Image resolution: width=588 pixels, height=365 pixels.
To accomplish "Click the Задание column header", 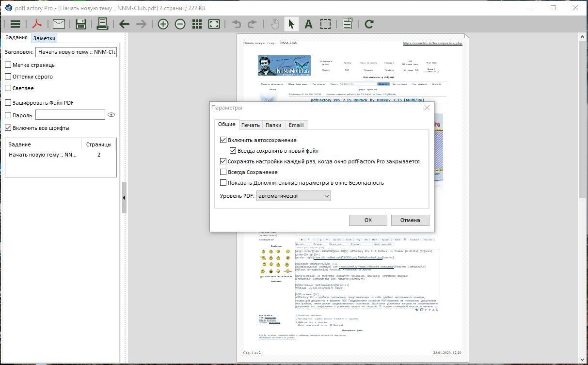I will [43, 144].
